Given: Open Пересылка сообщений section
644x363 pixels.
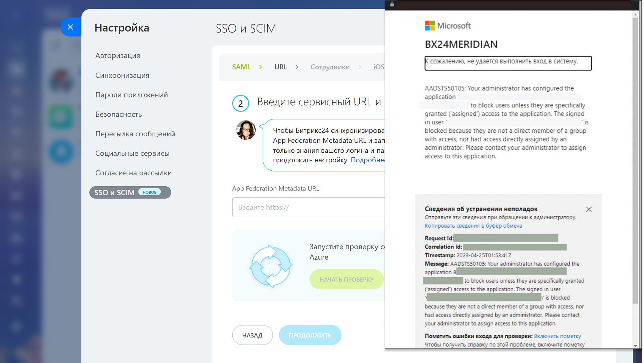Looking at the screenshot, I should [x=135, y=134].
